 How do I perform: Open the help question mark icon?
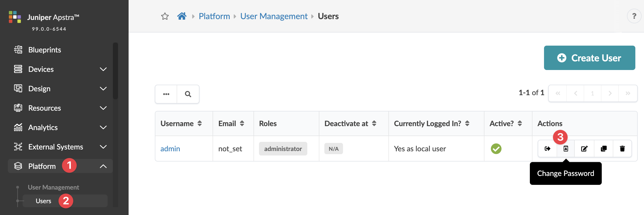coord(634,16)
